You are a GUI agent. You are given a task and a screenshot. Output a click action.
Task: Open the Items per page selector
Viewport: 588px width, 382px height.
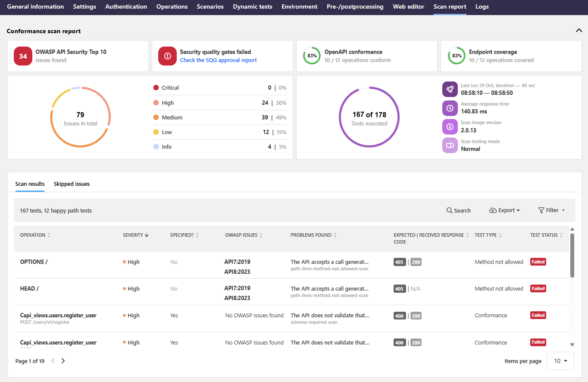pyautogui.click(x=560, y=361)
